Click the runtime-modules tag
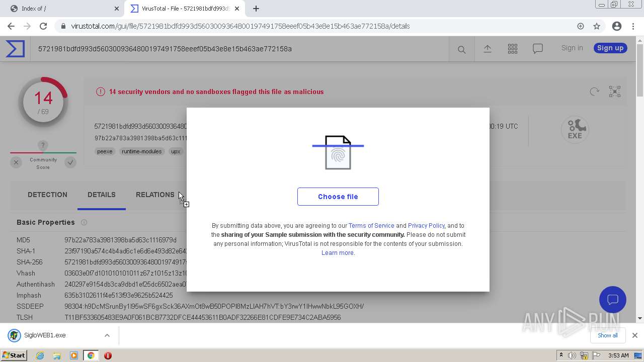The width and height of the screenshot is (644, 362). [x=142, y=151]
